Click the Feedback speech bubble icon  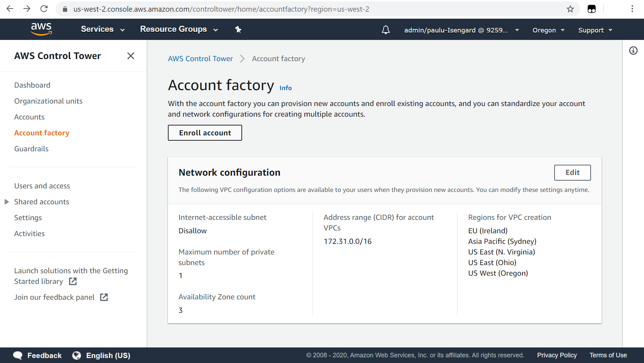(x=18, y=355)
